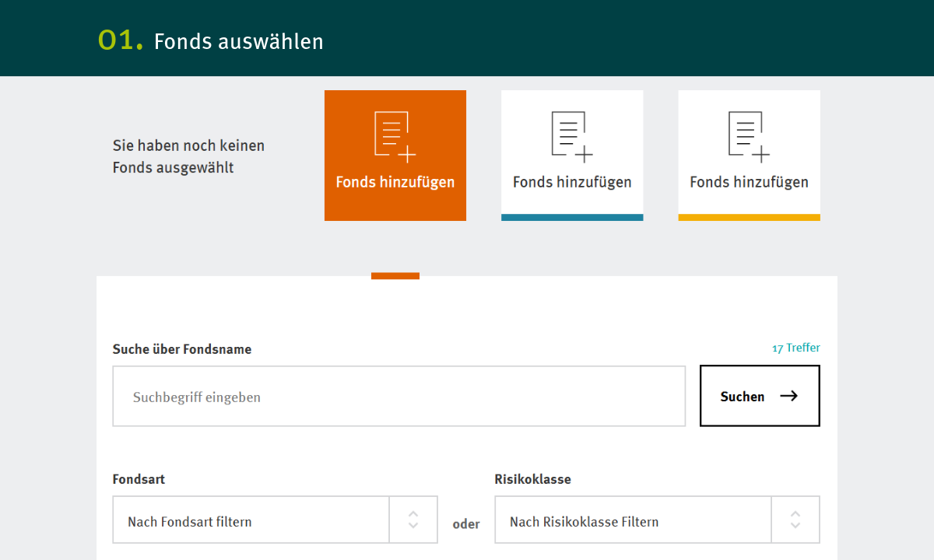Click the document-plus icon above the yellow bar
The width and height of the screenshot is (934, 560).
(x=749, y=137)
